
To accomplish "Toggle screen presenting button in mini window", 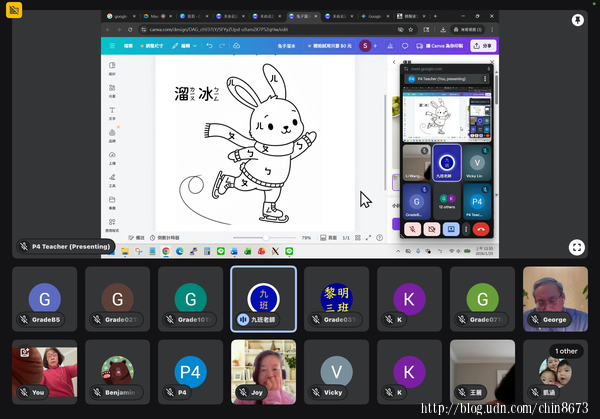I will (x=451, y=228).
